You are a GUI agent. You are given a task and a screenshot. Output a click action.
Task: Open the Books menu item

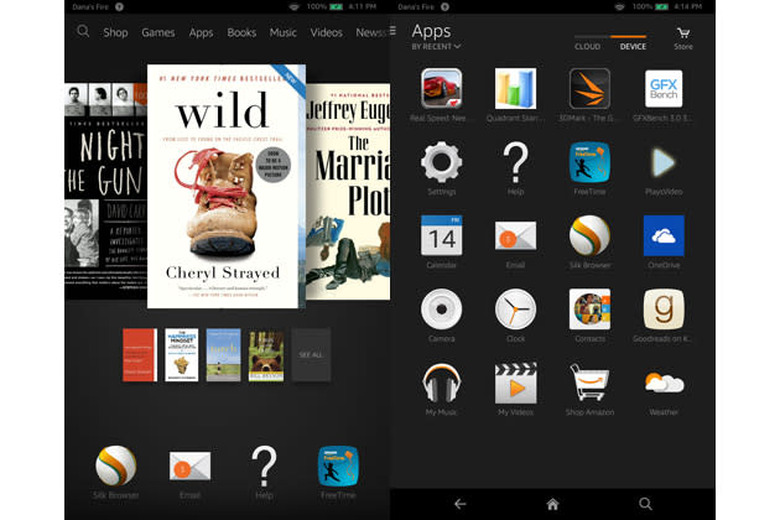[241, 32]
